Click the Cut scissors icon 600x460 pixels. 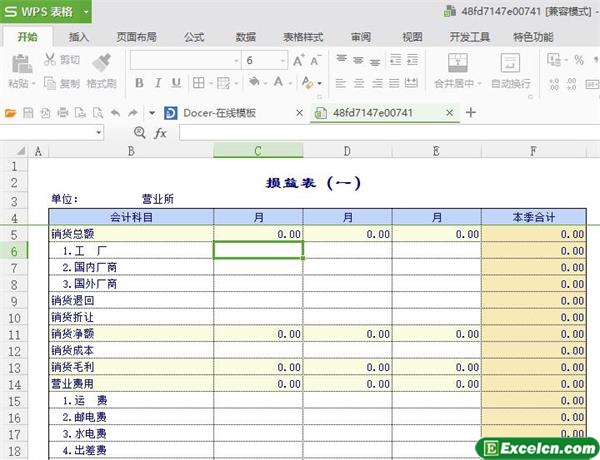[50, 59]
